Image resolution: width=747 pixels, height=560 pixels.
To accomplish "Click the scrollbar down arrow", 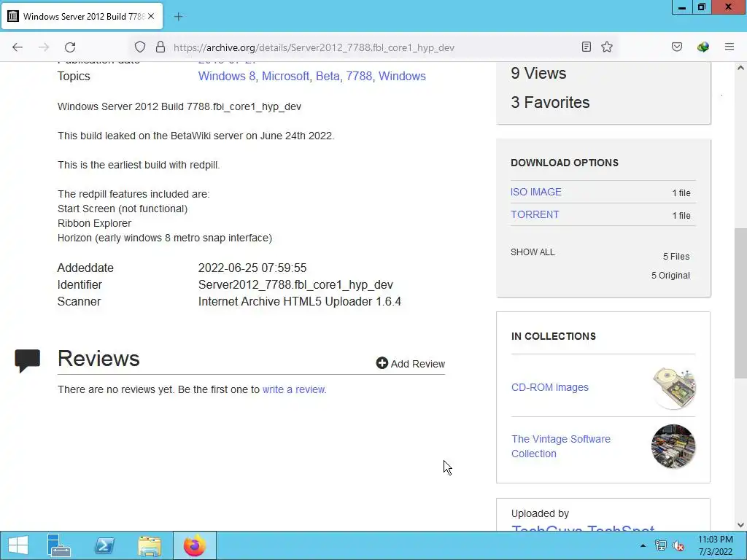I will click(x=740, y=525).
